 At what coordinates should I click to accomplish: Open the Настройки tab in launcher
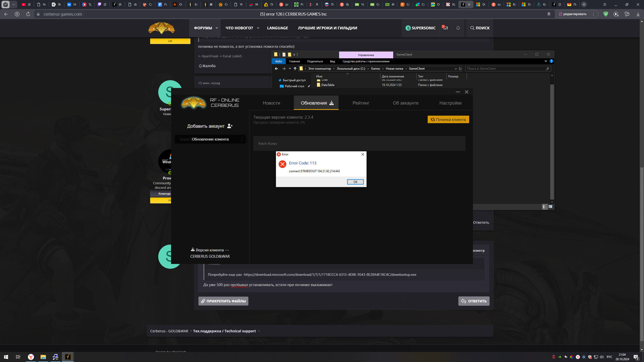450,103
